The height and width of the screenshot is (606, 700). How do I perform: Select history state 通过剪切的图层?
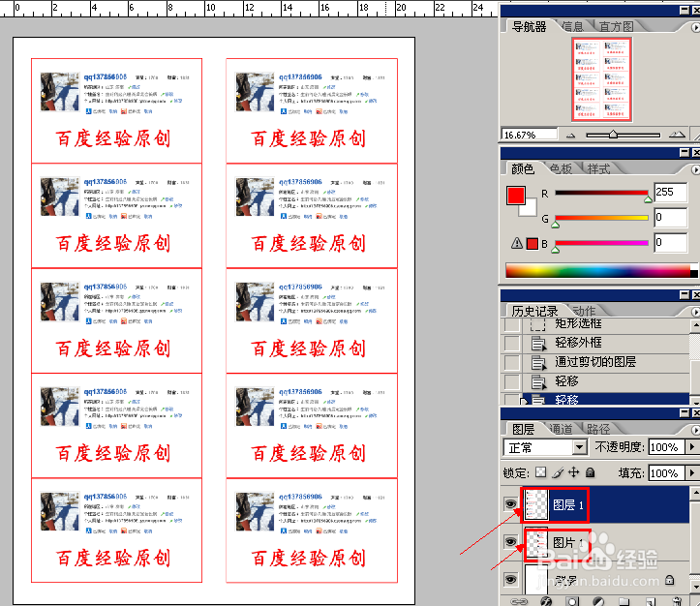pos(597,362)
